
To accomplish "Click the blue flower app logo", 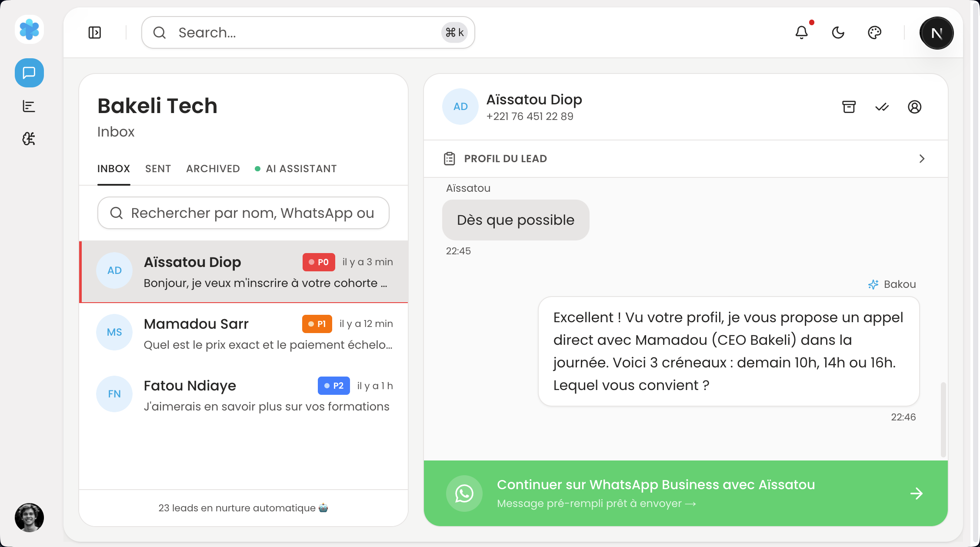I will click(29, 30).
